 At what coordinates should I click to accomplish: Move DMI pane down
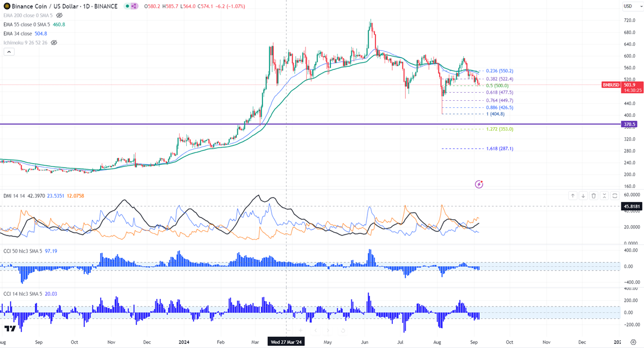[x=583, y=196]
